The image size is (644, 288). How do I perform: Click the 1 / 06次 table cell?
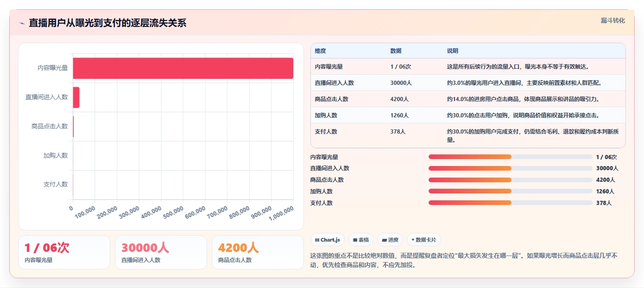pyautogui.click(x=401, y=67)
